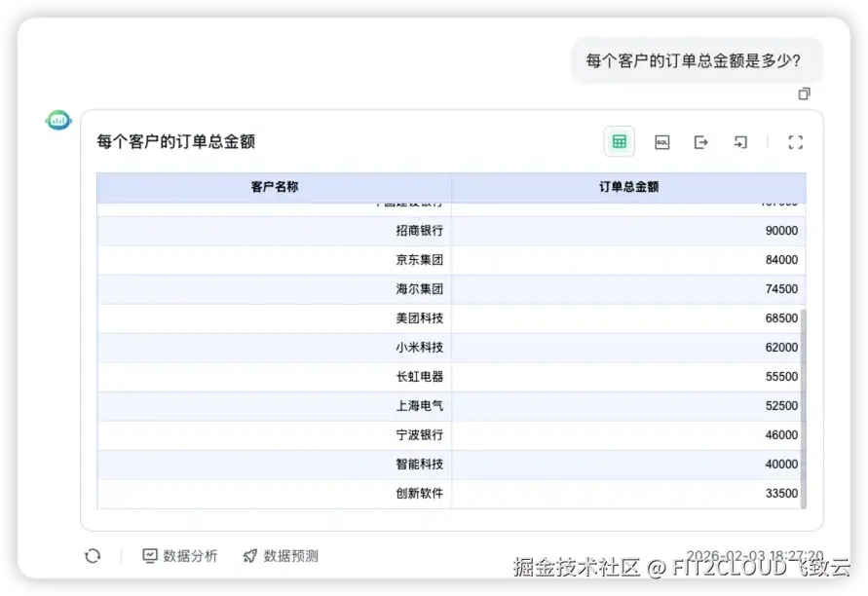Click the assistant robot avatar

click(58, 120)
